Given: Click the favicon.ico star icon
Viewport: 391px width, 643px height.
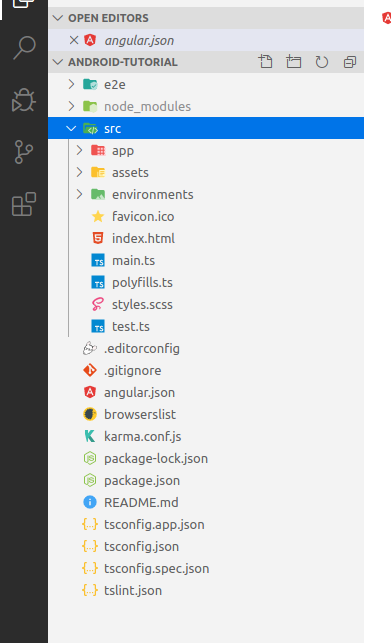Looking at the screenshot, I should (98, 216).
